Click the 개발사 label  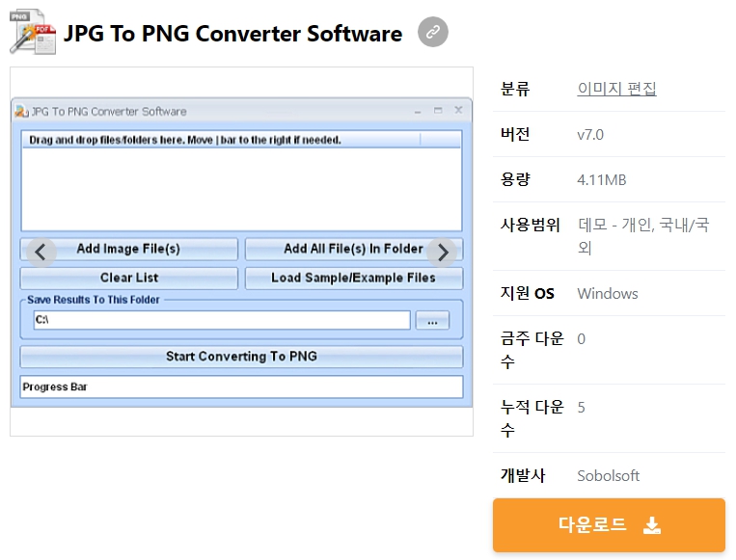(523, 475)
